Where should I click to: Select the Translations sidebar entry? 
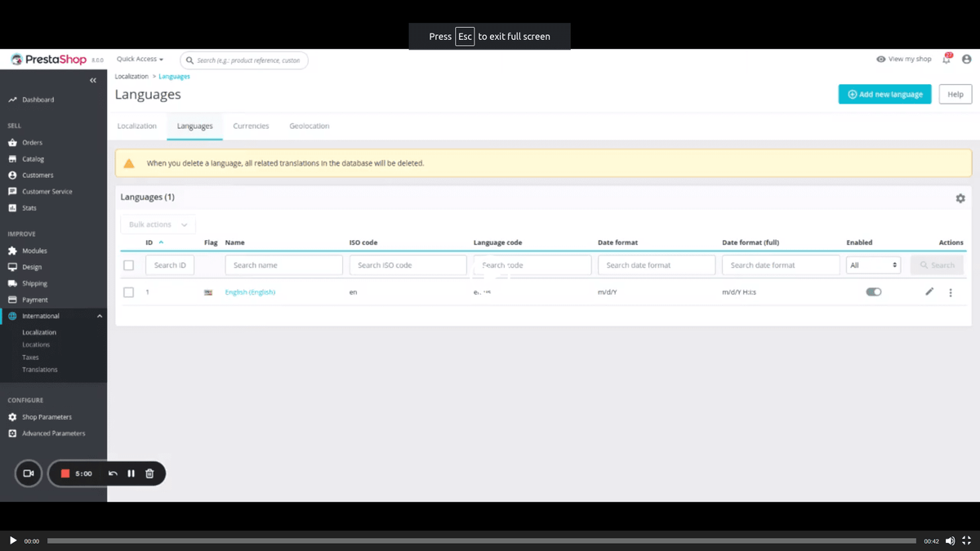pyautogui.click(x=39, y=369)
